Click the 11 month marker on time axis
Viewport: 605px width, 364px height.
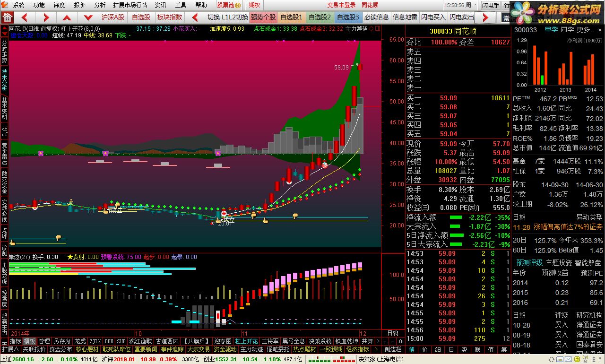pyautogui.click(x=244, y=333)
